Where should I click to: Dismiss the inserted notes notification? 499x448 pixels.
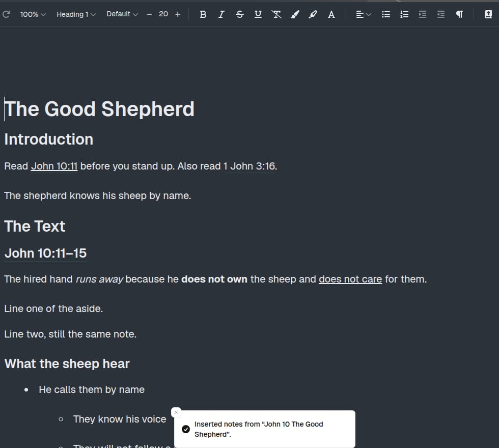176,412
